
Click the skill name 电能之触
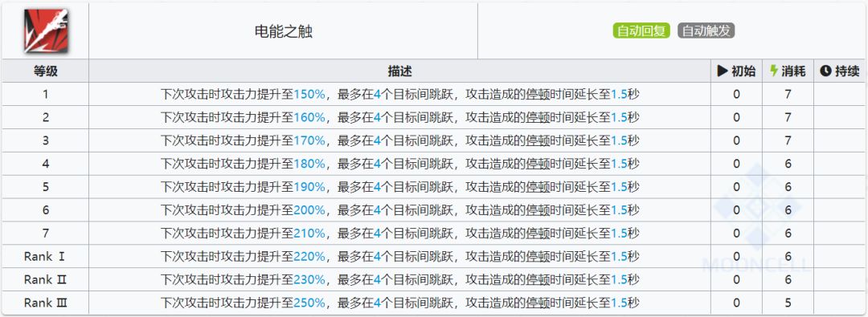click(x=284, y=31)
